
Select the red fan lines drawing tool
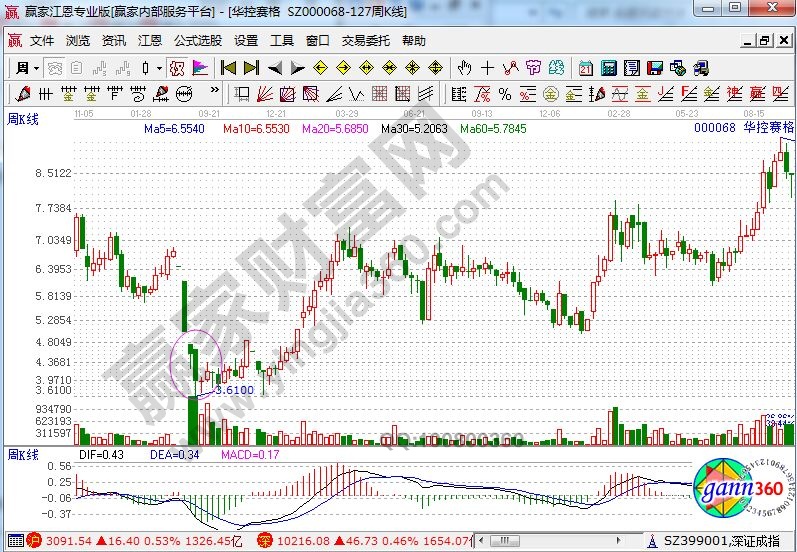[x=263, y=94]
